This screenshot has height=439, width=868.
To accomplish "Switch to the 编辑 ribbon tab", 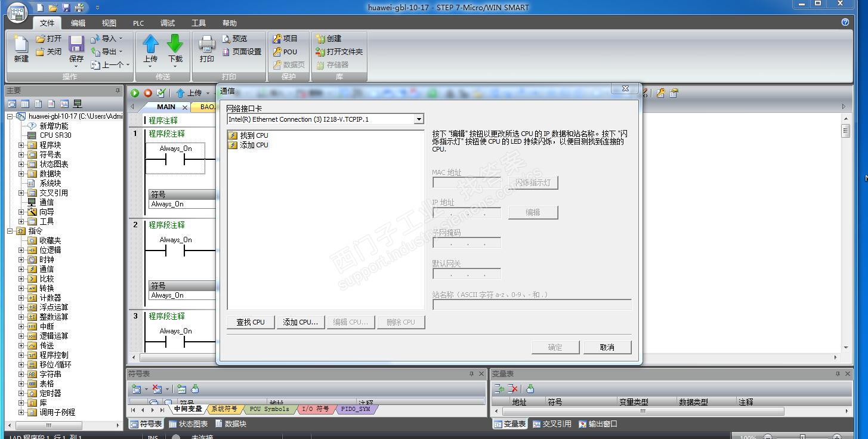I will pos(78,23).
